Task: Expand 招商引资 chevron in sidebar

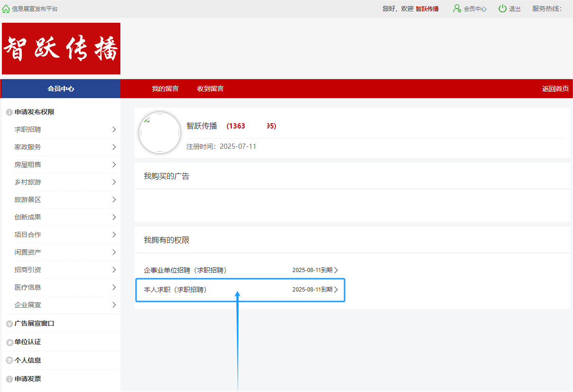Action: coord(114,270)
